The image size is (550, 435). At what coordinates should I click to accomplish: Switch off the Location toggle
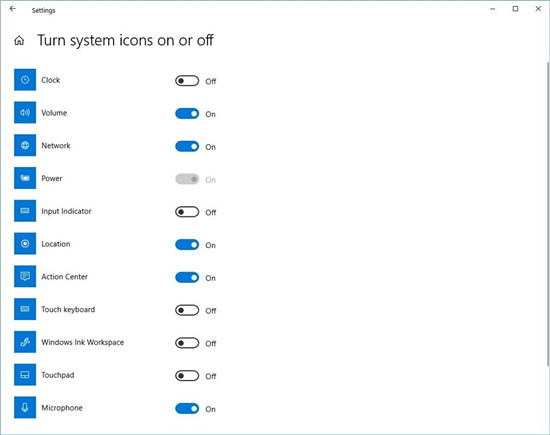coord(187,245)
